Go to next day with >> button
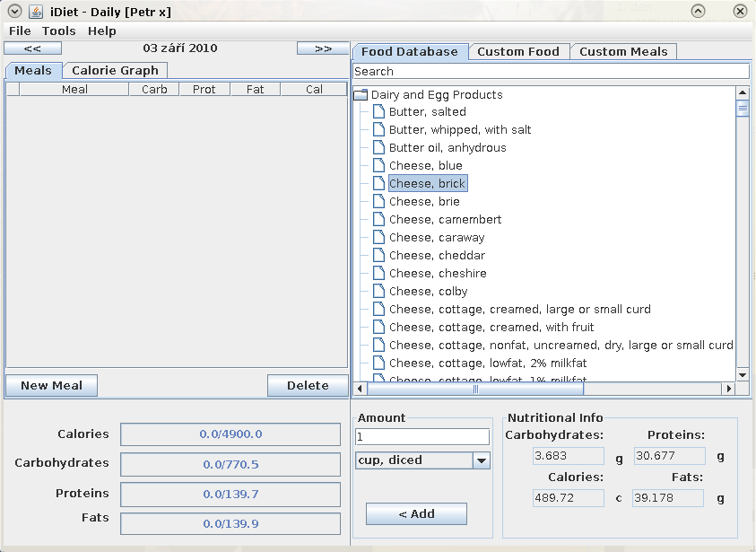The height and width of the screenshot is (552, 756). 323,48
